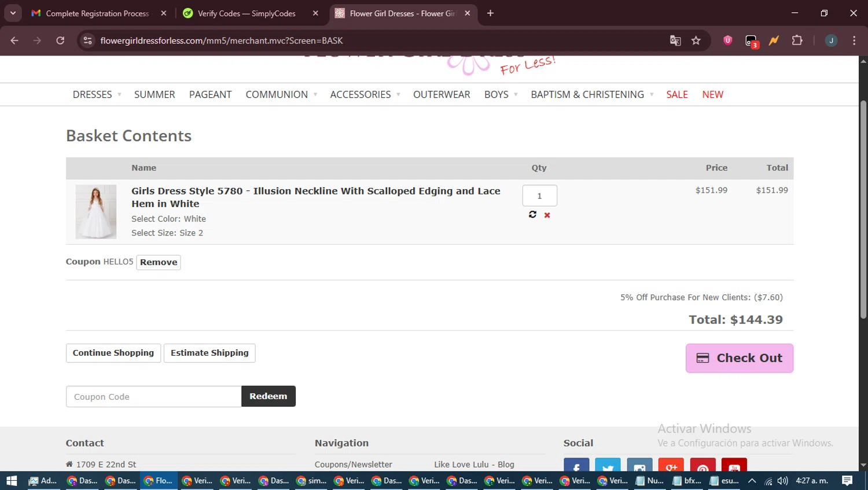Remove the HELLO5 coupon
868x490 pixels.
tap(159, 262)
